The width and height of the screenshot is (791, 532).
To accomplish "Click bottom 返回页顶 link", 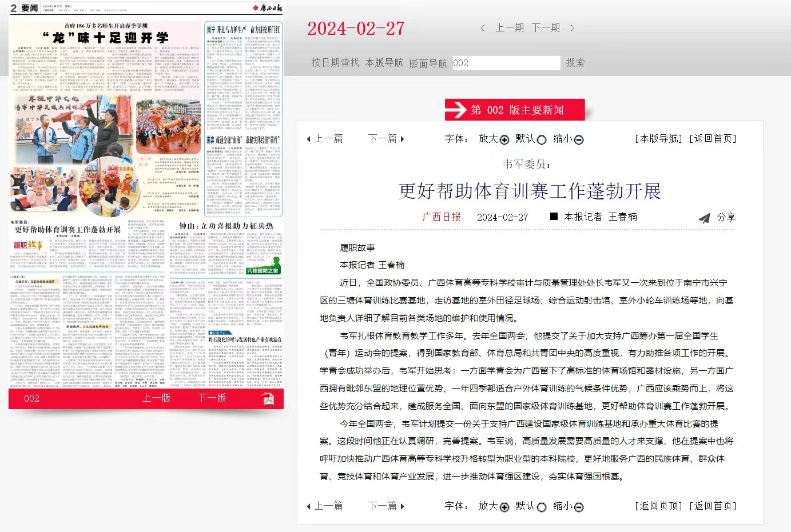I will point(658,506).
